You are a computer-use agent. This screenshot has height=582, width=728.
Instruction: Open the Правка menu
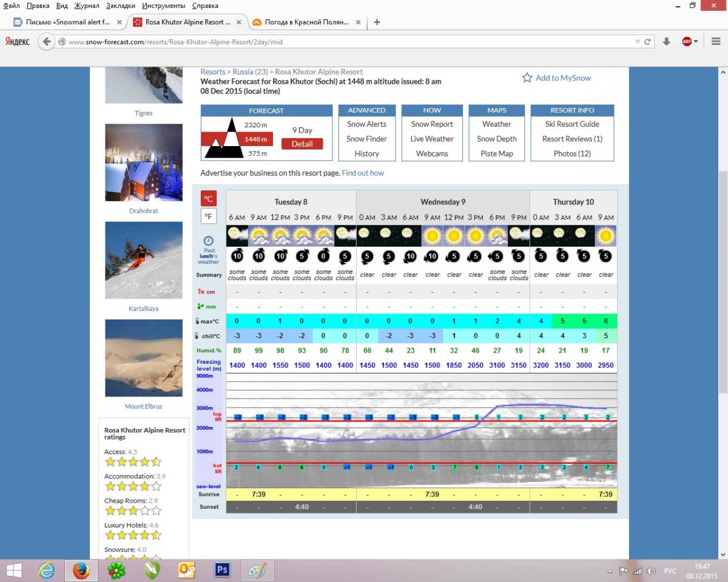(x=38, y=5)
